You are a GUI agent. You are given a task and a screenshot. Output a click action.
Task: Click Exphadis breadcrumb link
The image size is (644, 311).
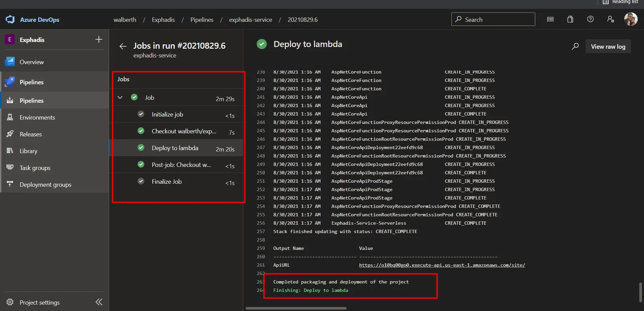pyautogui.click(x=163, y=19)
